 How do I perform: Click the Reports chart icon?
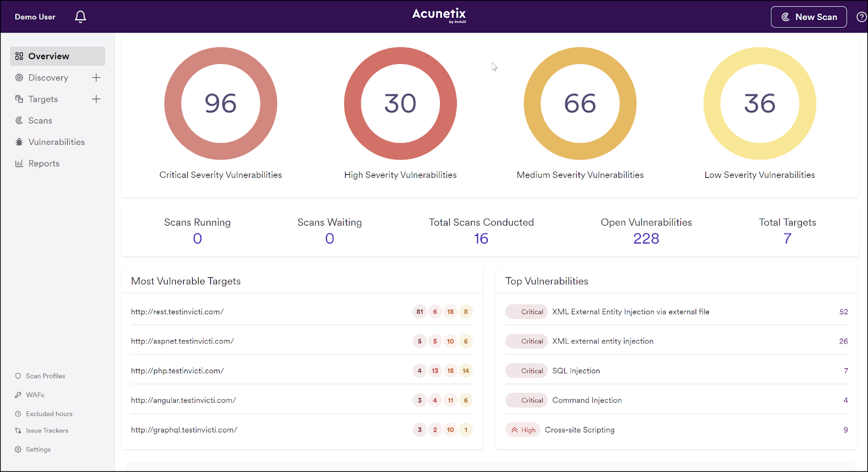coord(19,163)
